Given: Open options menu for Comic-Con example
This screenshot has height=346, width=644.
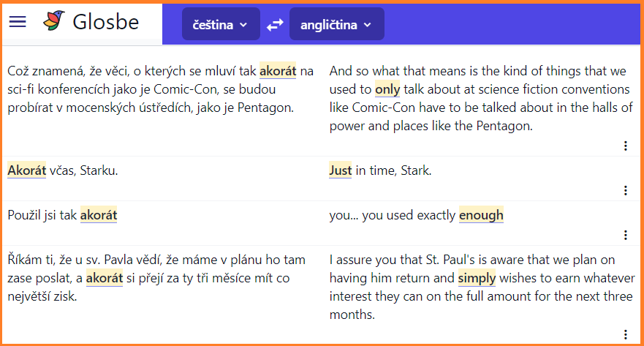Looking at the screenshot, I should (625, 146).
